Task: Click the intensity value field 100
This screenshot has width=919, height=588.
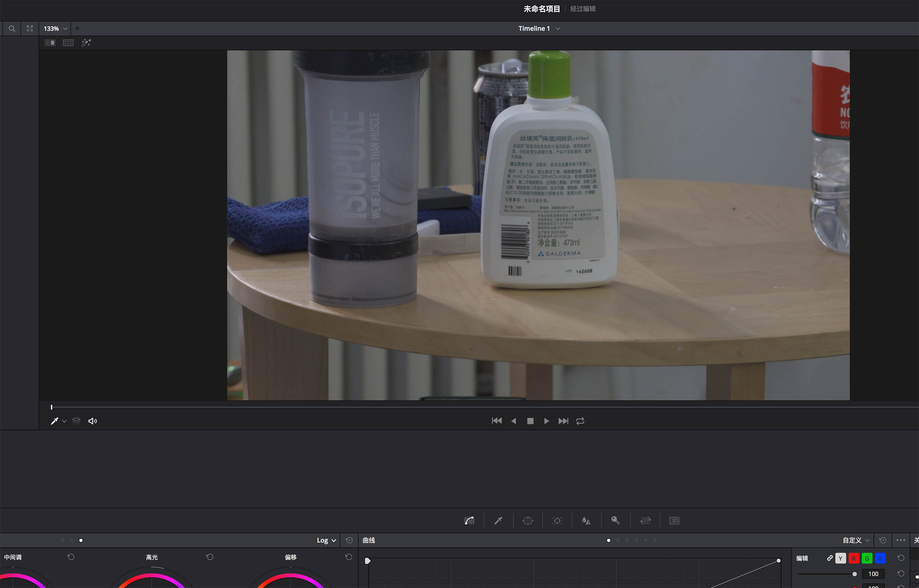Action: coord(873,574)
